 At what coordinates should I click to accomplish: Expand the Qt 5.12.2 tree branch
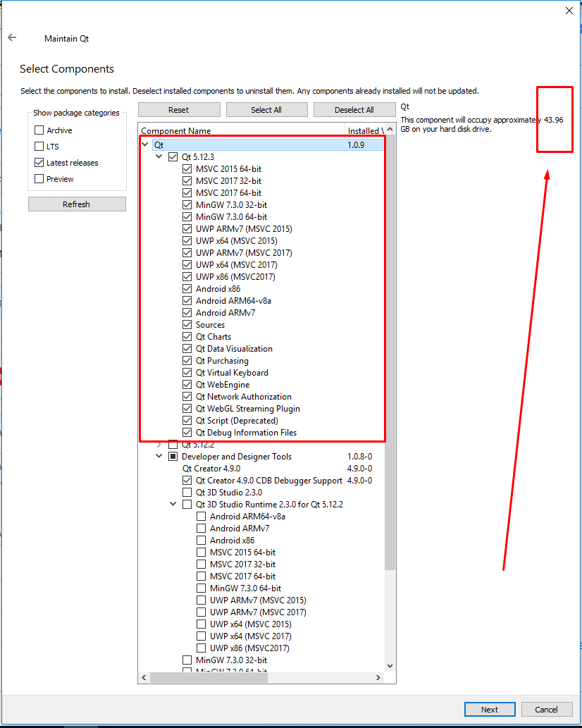coord(159,444)
